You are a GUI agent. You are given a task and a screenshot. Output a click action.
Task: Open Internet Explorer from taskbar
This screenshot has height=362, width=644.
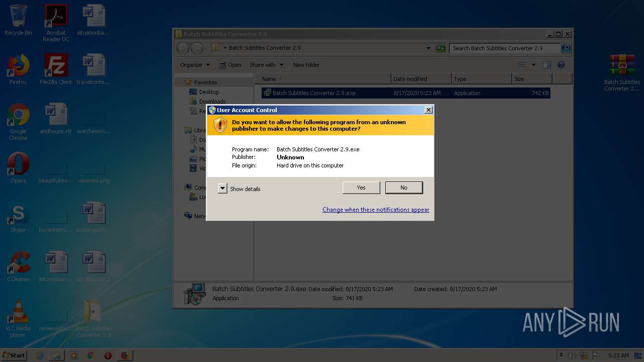pyautogui.click(x=40, y=355)
